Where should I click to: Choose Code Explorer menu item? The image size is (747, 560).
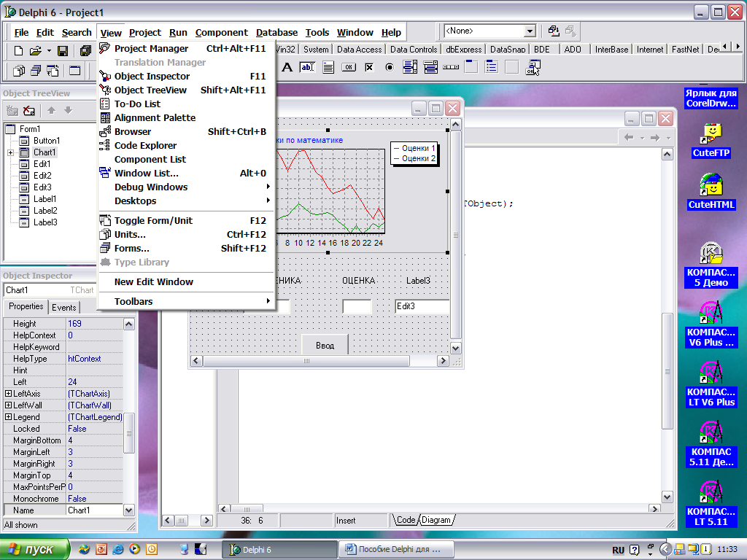point(186,145)
